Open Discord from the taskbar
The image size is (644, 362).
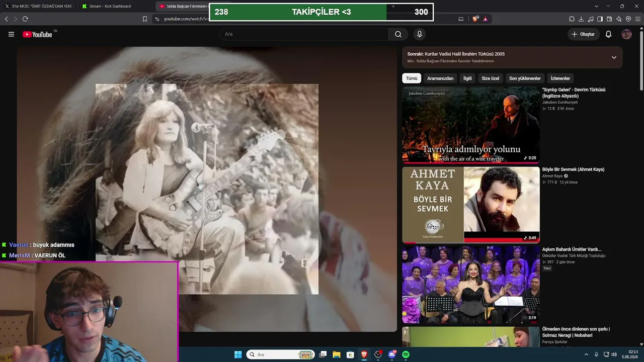coord(392,354)
